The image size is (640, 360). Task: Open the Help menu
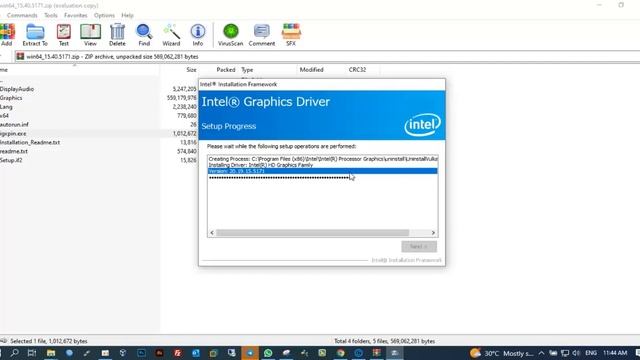point(127,15)
